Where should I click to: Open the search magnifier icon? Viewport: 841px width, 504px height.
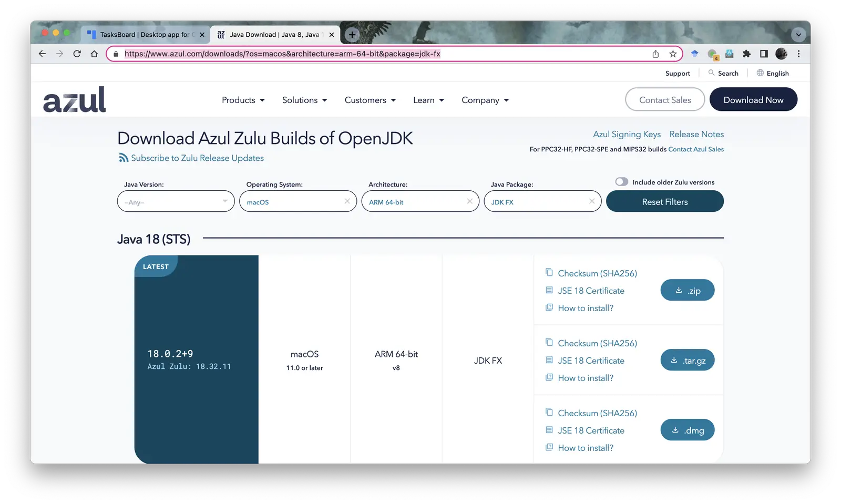pos(711,73)
